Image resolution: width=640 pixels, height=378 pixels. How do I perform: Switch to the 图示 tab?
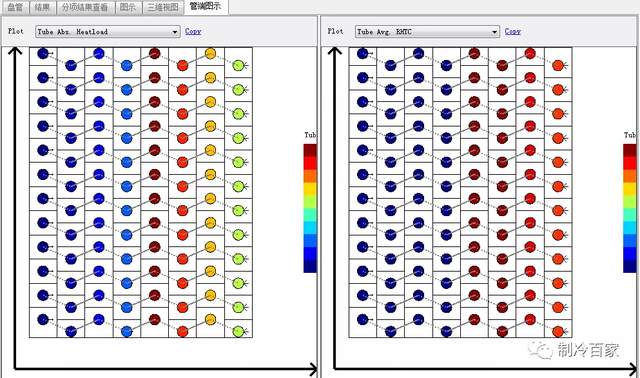tap(128, 7)
